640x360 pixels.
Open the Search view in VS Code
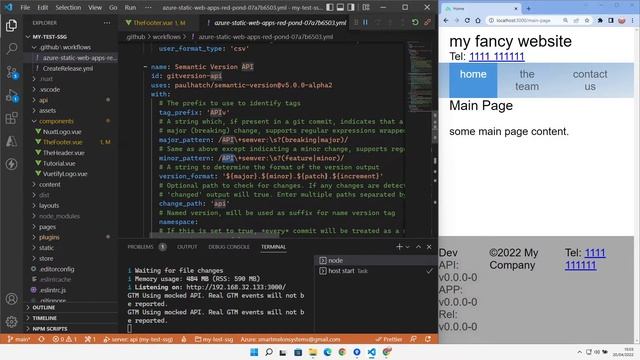(x=11, y=49)
